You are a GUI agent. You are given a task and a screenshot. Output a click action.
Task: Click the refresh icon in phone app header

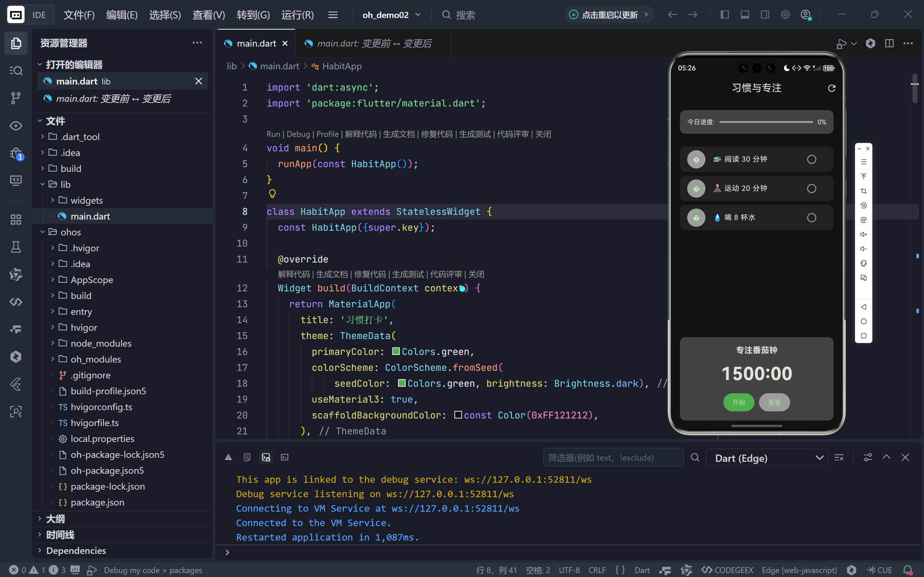[x=831, y=88]
